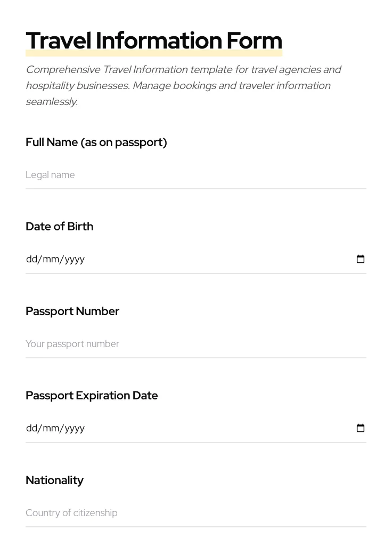
Task: Click the Travel Information Form heading
Action: pyautogui.click(x=154, y=41)
